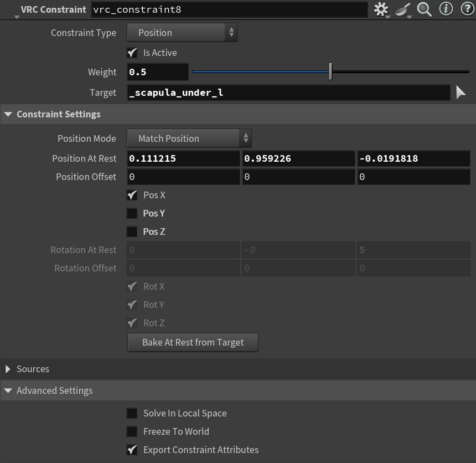476x463 pixels.
Task: Click the Weight slider handle
Action: tap(330, 72)
